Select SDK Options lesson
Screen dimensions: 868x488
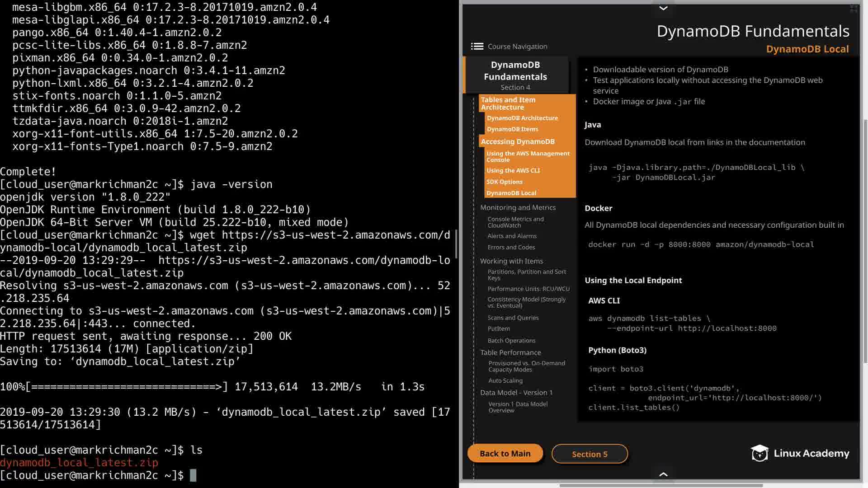[505, 182]
